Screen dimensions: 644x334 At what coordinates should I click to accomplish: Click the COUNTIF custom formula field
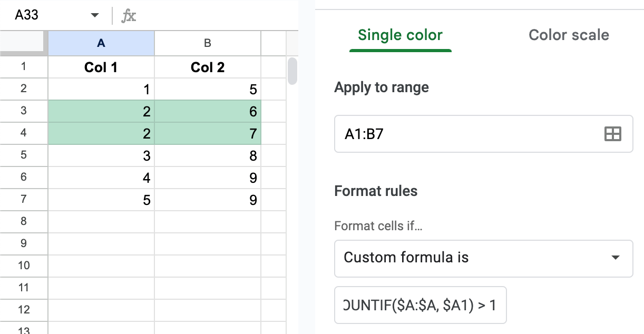(x=421, y=304)
